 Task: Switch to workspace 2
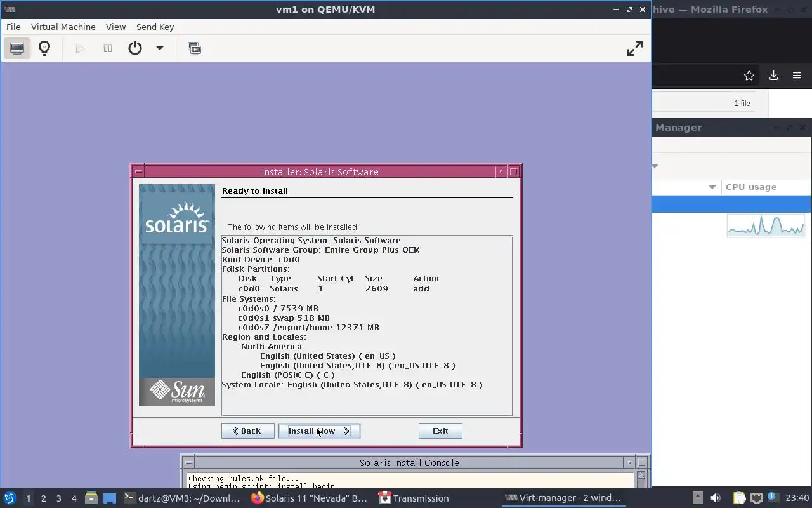43,498
